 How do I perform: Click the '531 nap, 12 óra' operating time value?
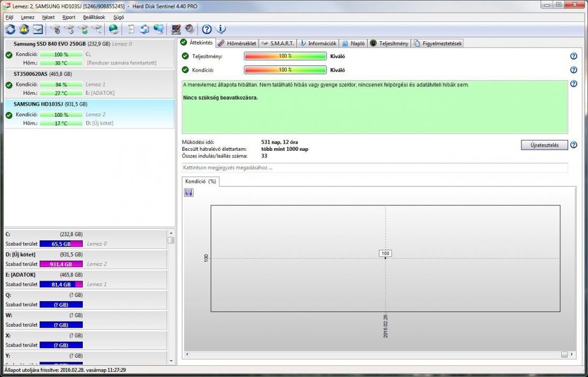(280, 142)
